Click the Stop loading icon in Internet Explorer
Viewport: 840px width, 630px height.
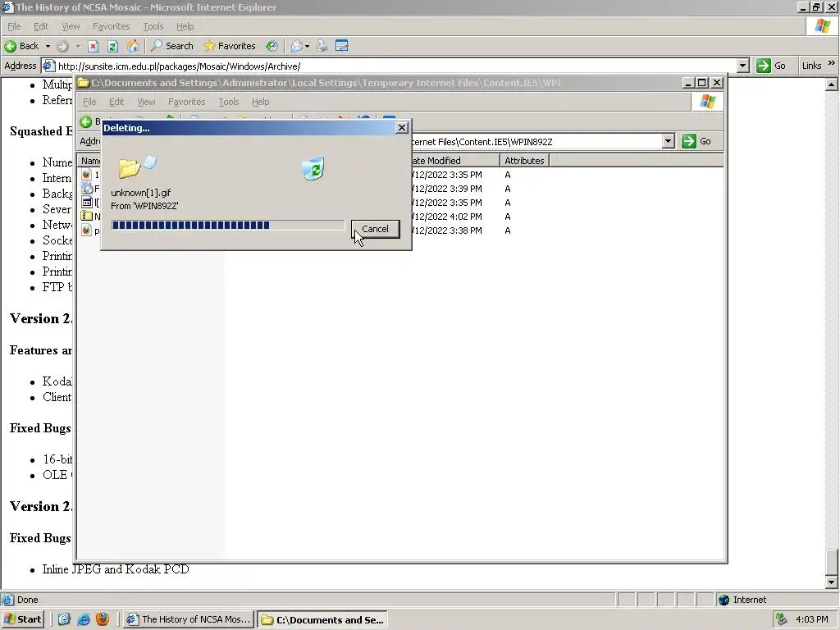[93, 46]
